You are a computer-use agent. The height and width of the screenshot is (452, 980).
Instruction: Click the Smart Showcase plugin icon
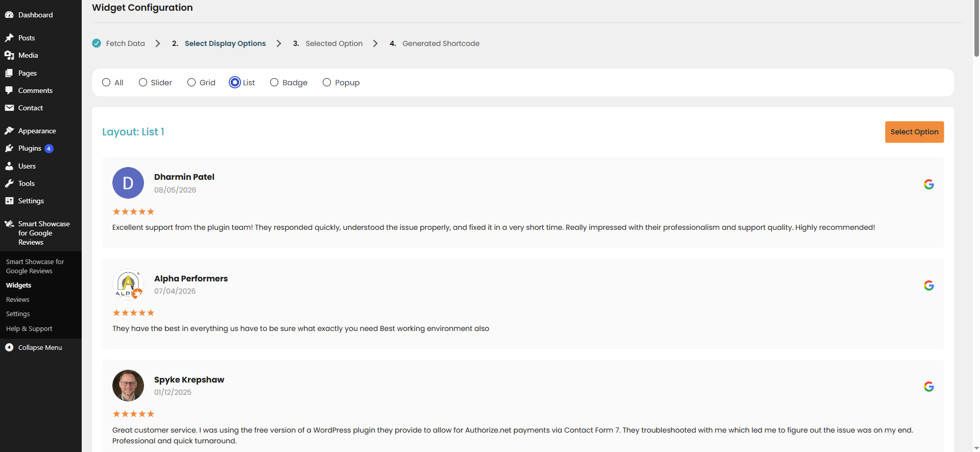(9, 224)
